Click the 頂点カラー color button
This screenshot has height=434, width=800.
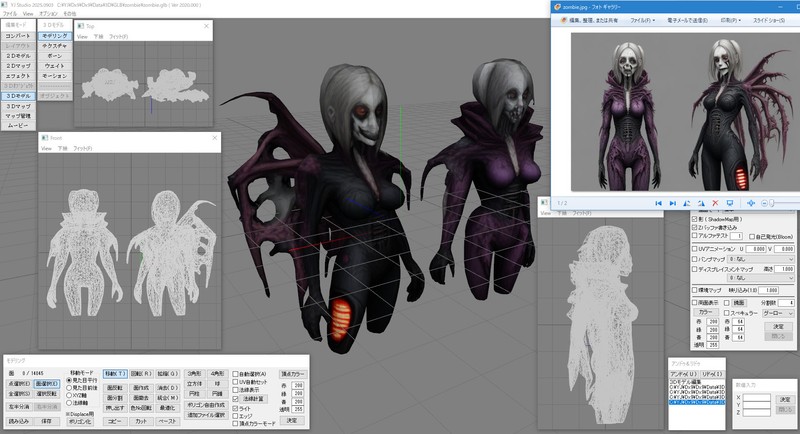(x=292, y=372)
